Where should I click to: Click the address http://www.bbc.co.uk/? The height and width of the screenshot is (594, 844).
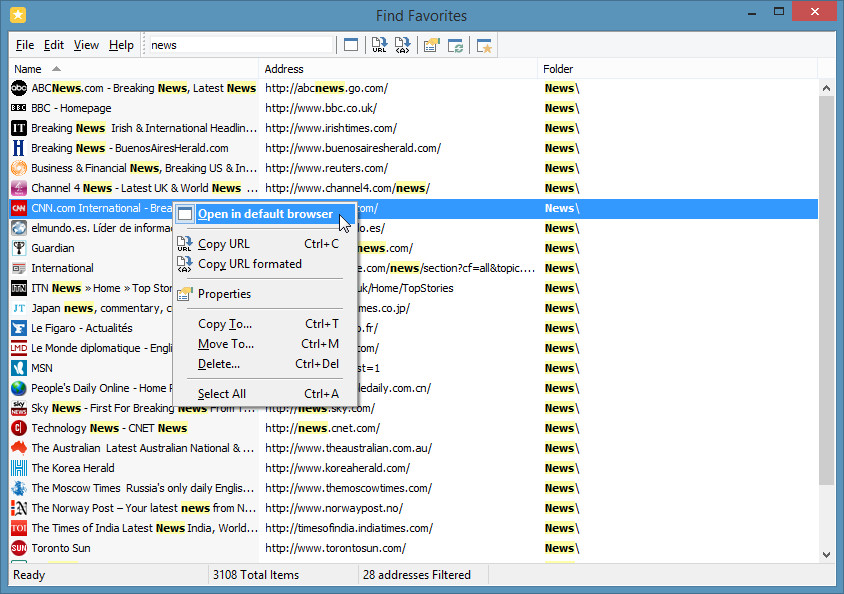(x=321, y=108)
